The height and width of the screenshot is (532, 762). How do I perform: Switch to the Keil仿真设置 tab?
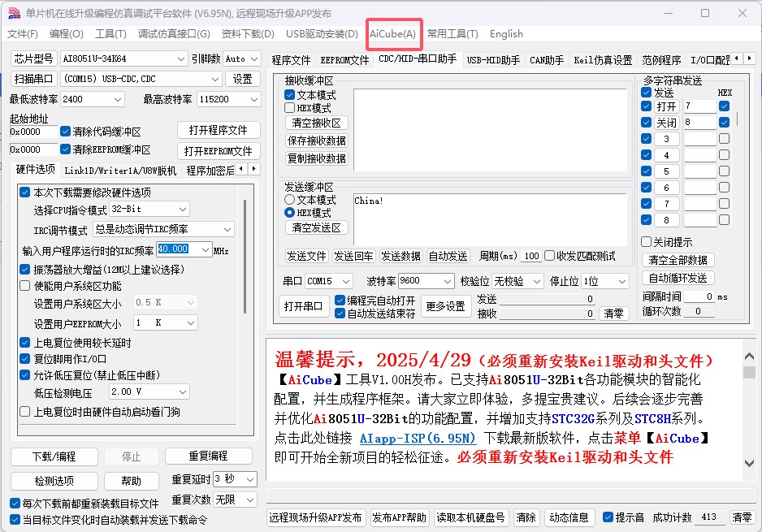click(x=603, y=60)
